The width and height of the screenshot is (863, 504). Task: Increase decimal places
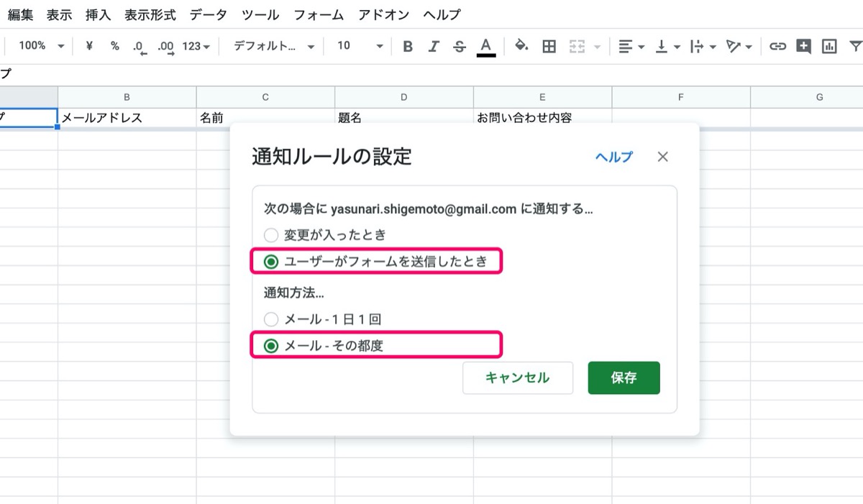tap(166, 47)
